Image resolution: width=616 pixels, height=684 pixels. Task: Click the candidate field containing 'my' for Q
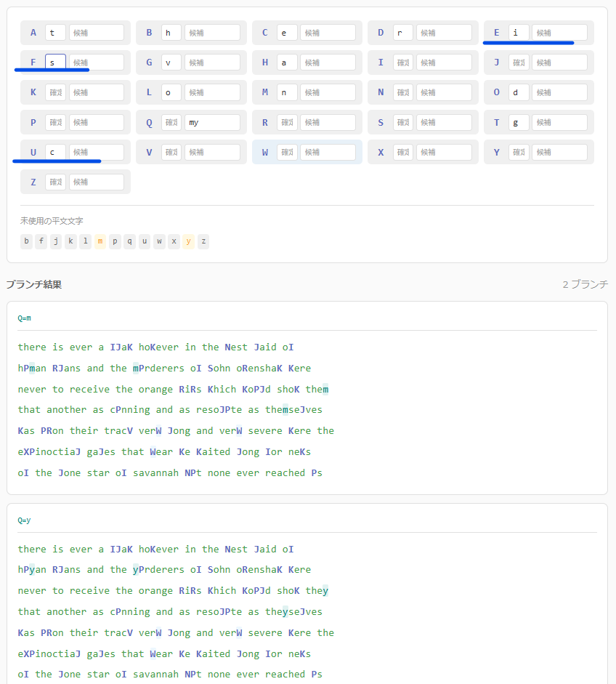coord(211,122)
